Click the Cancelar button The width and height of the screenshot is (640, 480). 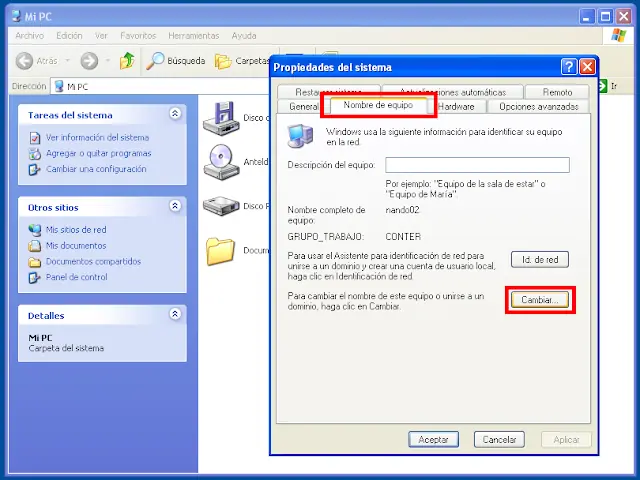coord(499,440)
